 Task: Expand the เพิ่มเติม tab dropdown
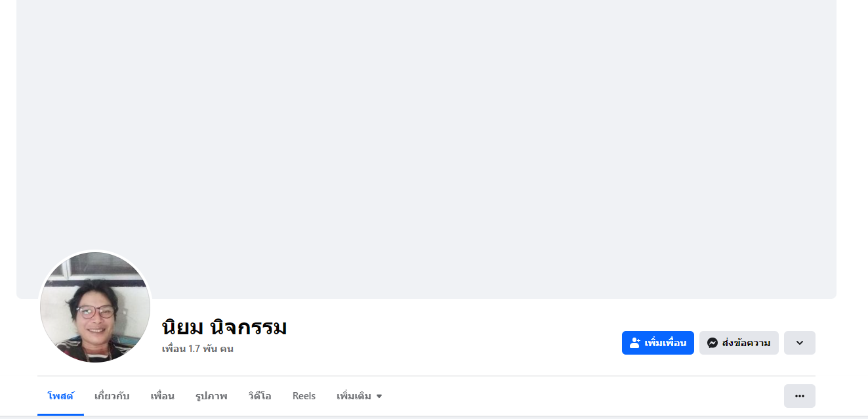(x=359, y=396)
